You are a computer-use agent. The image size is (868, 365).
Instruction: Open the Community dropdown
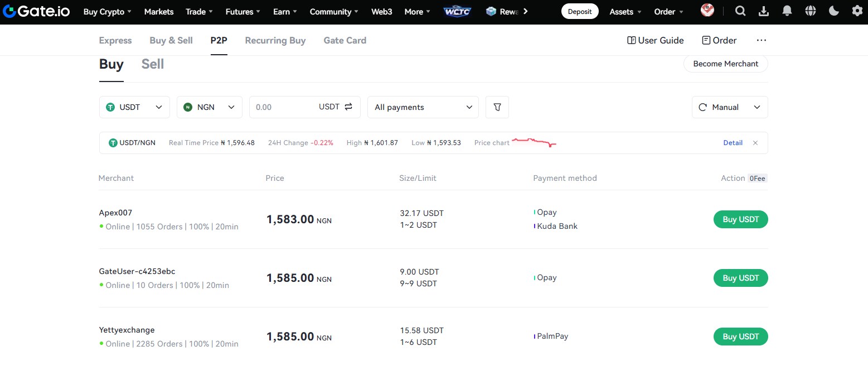click(x=334, y=12)
